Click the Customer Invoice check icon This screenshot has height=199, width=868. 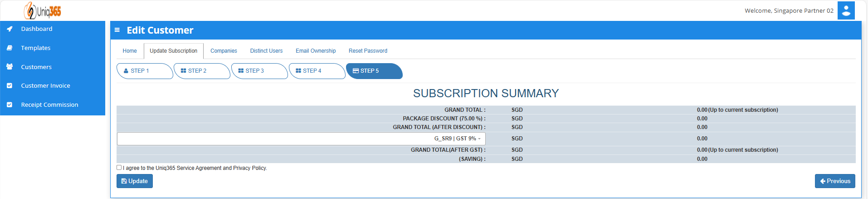pyautogui.click(x=10, y=85)
